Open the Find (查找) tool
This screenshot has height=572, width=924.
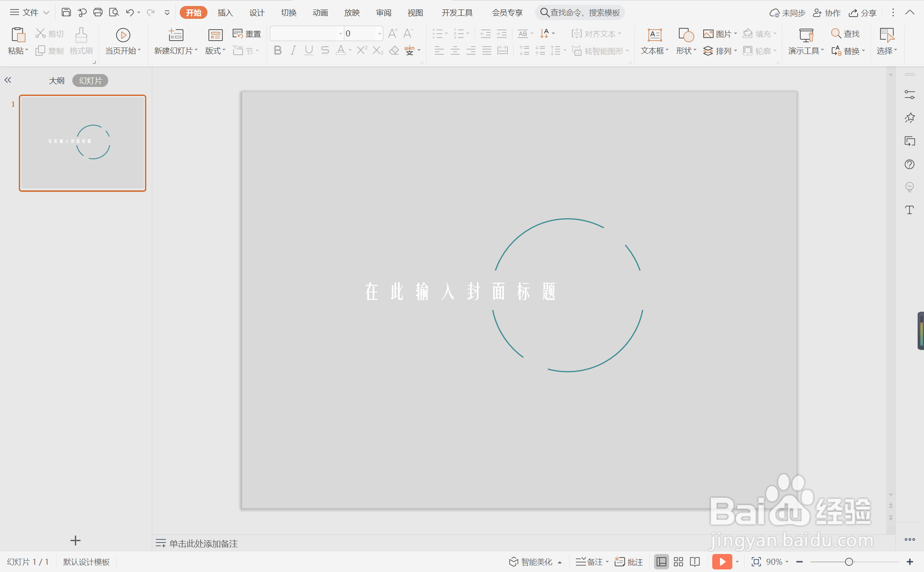tap(845, 33)
